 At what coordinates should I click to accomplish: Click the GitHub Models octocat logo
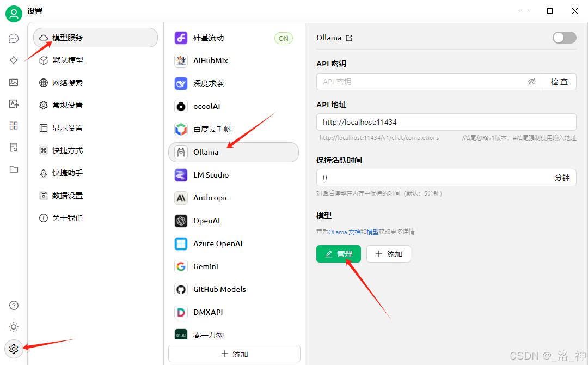click(x=181, y=290)
